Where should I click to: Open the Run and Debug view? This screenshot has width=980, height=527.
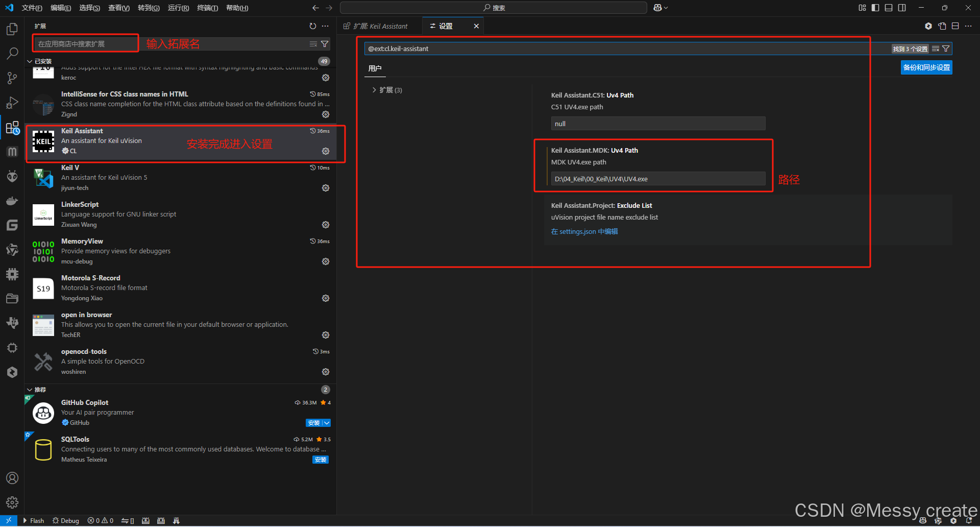coord(12,103)
